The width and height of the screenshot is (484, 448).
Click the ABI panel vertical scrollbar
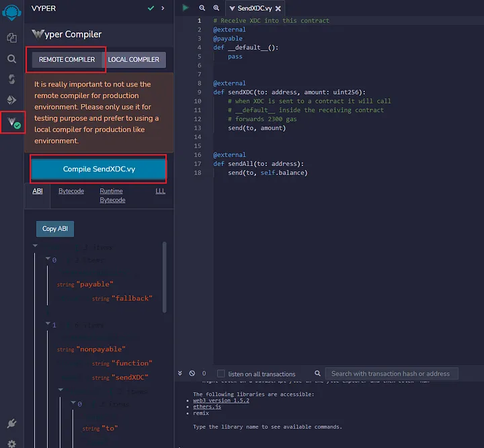(x=164, y=277)
